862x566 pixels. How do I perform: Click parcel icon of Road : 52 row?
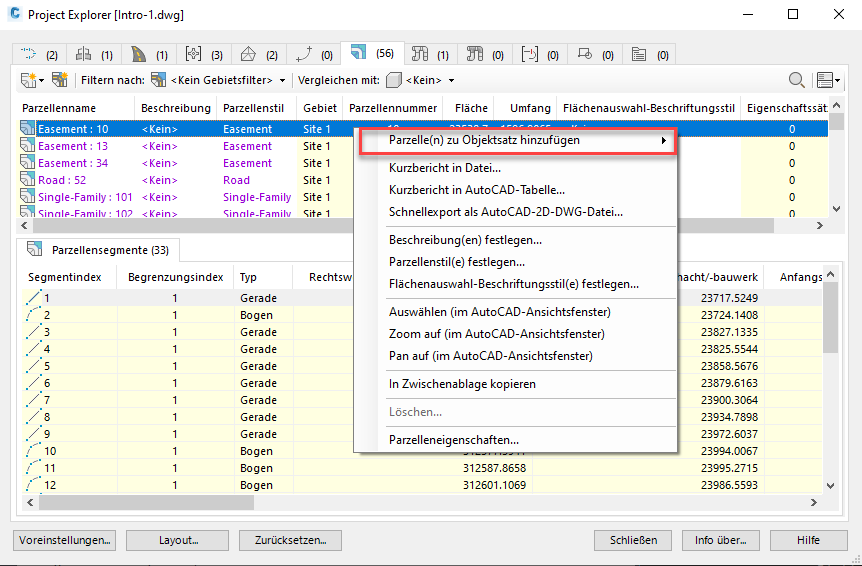tap(27, 180)
